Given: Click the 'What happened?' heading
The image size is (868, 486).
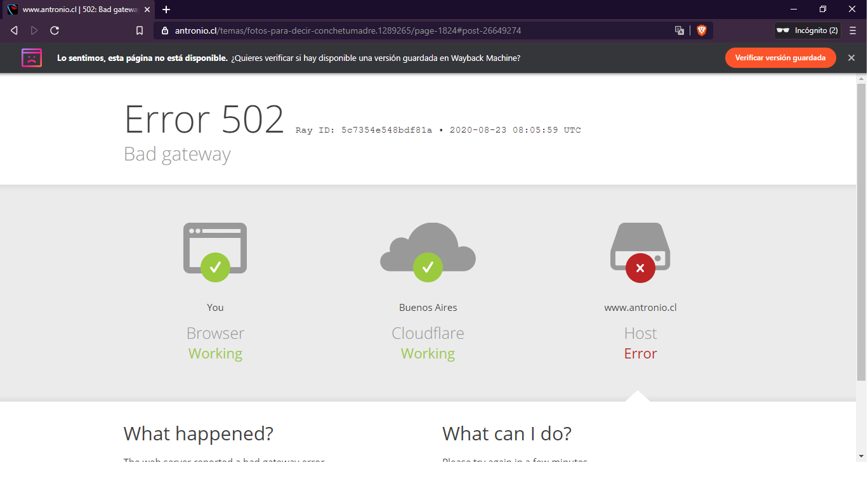Looking at the screenshot, I should (199, 434).
